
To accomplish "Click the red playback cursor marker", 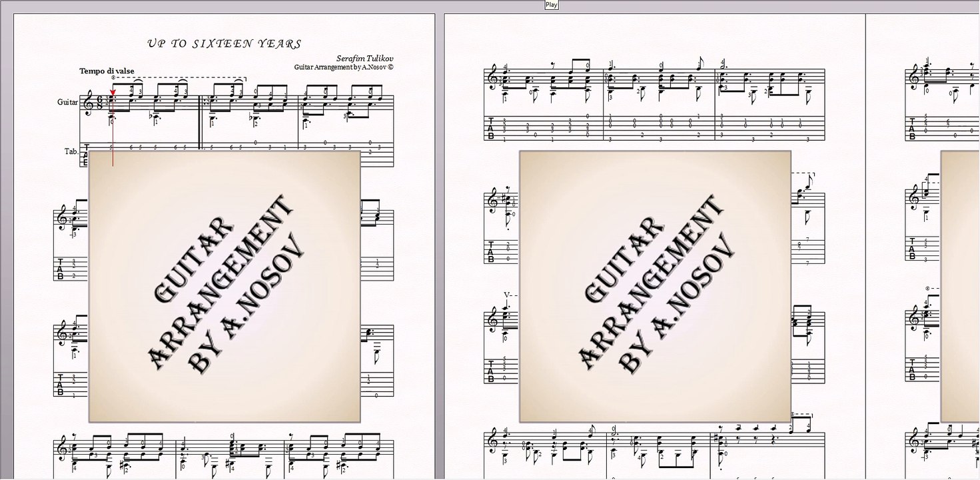I will (113, 93).
